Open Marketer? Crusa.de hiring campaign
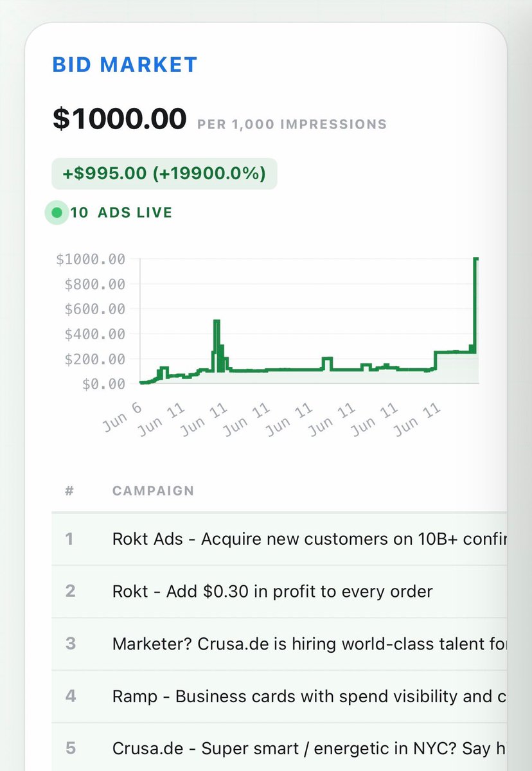Image resolution: width=532 pixels, height=771 pixels. [279, 644]
